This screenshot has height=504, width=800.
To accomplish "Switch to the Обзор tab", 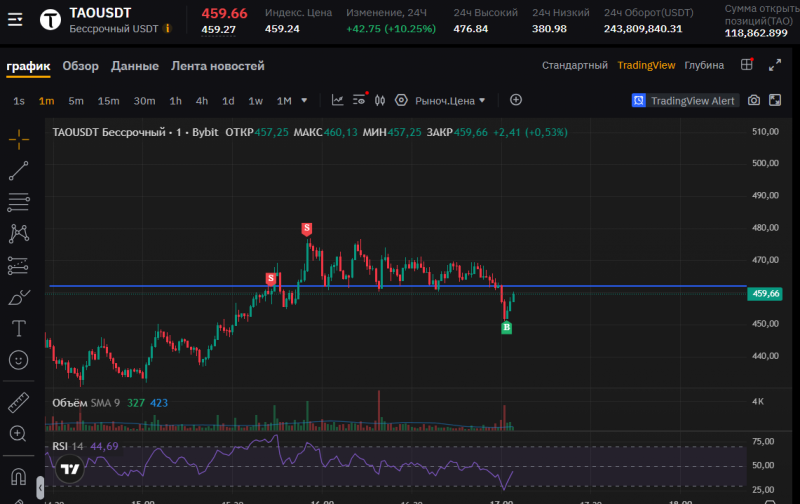I will pyautogui.click(x=81, y=66).
